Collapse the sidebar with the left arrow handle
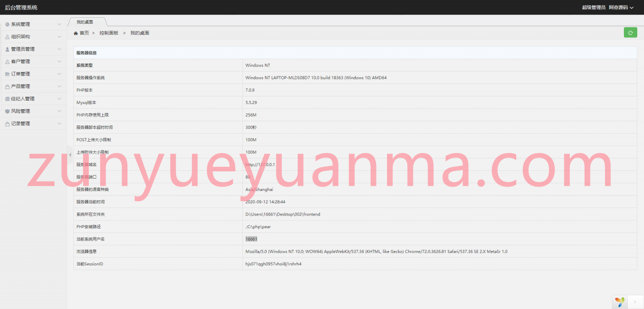The image size is (644, 309). pos(70,155)
